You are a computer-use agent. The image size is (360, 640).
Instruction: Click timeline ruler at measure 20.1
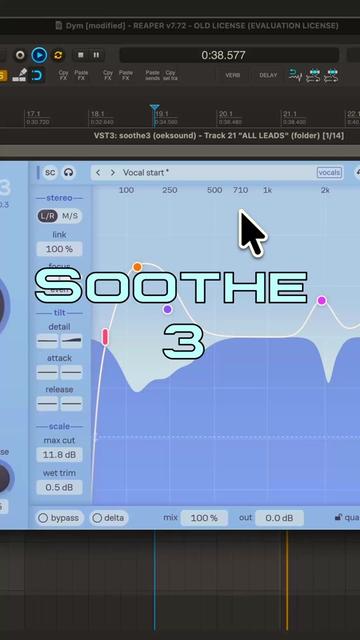pyautogui.click(x=226, y=114)
